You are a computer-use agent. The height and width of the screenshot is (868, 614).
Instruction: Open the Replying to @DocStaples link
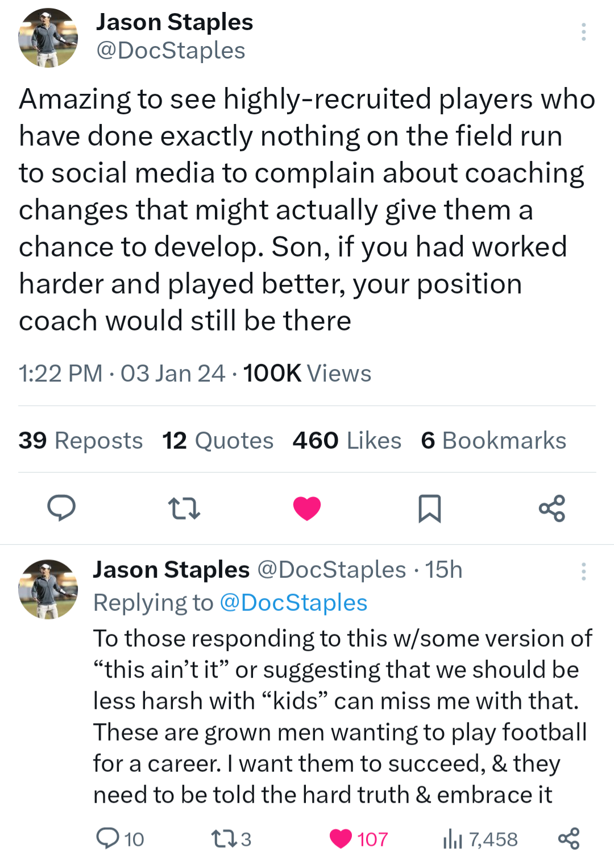pyautogui.click(x=293, y=602)
